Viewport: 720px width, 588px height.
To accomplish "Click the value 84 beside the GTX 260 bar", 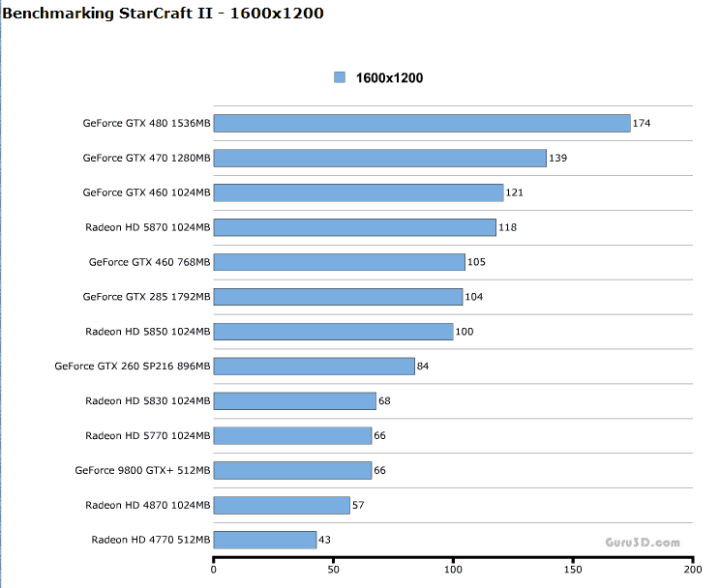I will 423,366.
